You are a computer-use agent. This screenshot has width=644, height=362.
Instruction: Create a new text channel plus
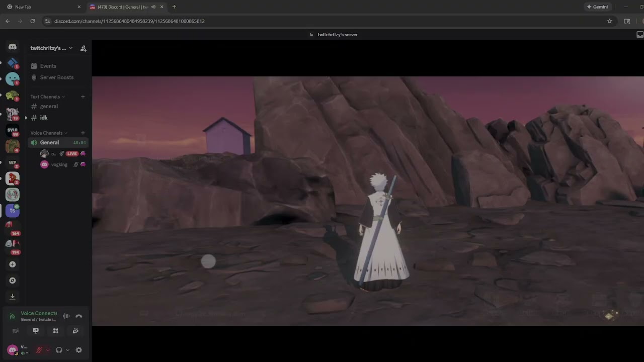coord(83,97)
